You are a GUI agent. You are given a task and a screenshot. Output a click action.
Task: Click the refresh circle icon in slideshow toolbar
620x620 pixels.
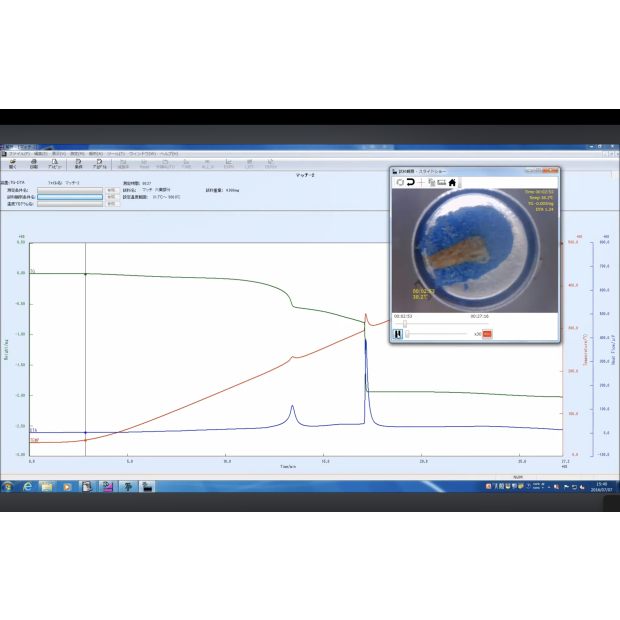coord(399,183)
